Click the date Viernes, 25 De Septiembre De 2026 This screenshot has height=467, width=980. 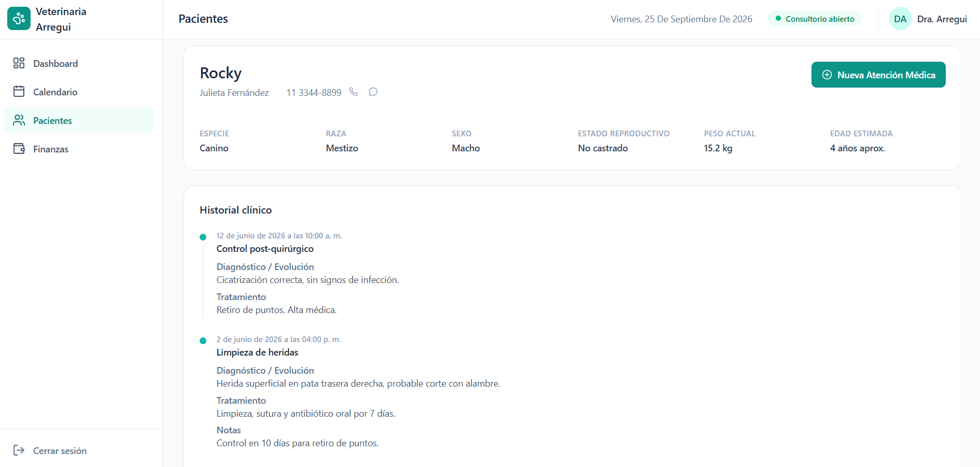point(681,19)
